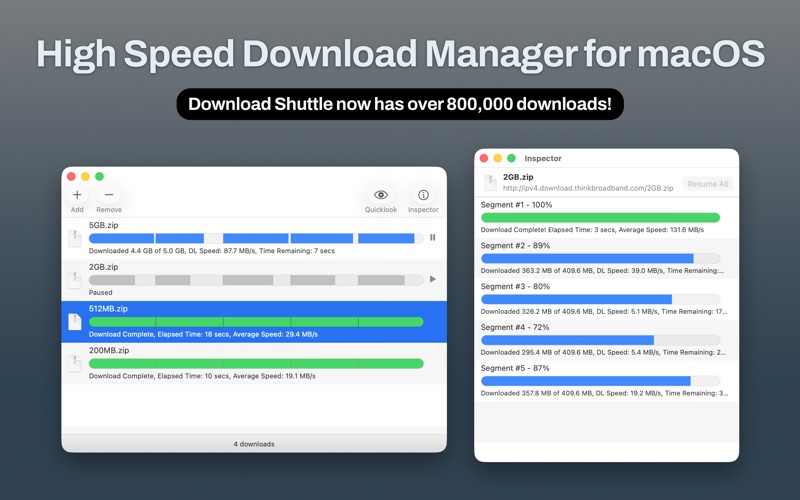The width and height of the screenshot is (800, 500).
Task: Select the 5GB.zip file name
Action: pos(104,225)
